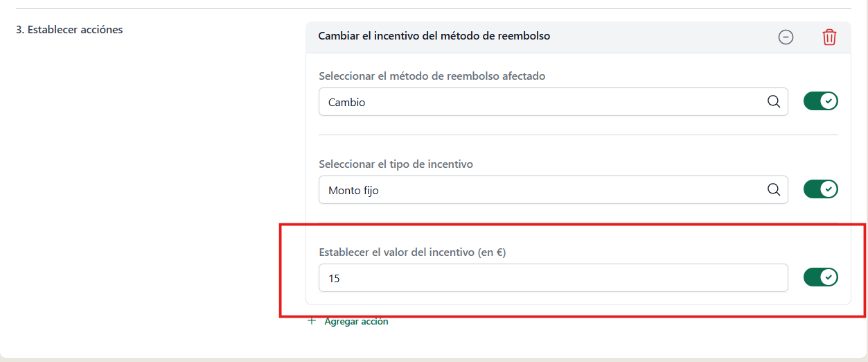The width and height of the screenshot is (868, 362).
Task: Click the Monto fijo text in the selector
Action: click(x=353, y=190)
